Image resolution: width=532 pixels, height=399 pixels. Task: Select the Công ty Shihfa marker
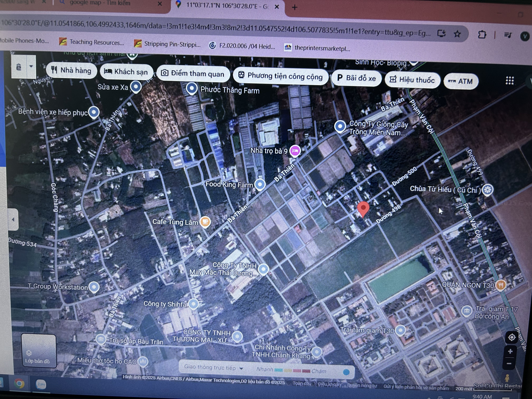click(x=193, y=304)
